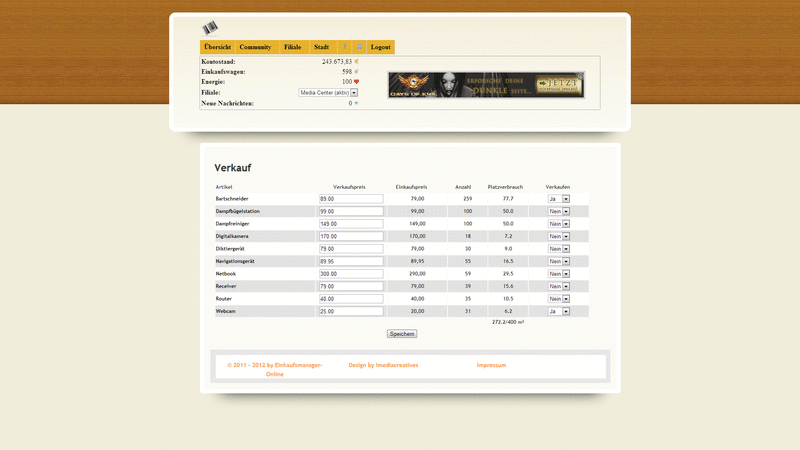Focus Verkaufspreis field for Bartschneider
This screenshot has height=450, width=800.
[x=351, y=199]
